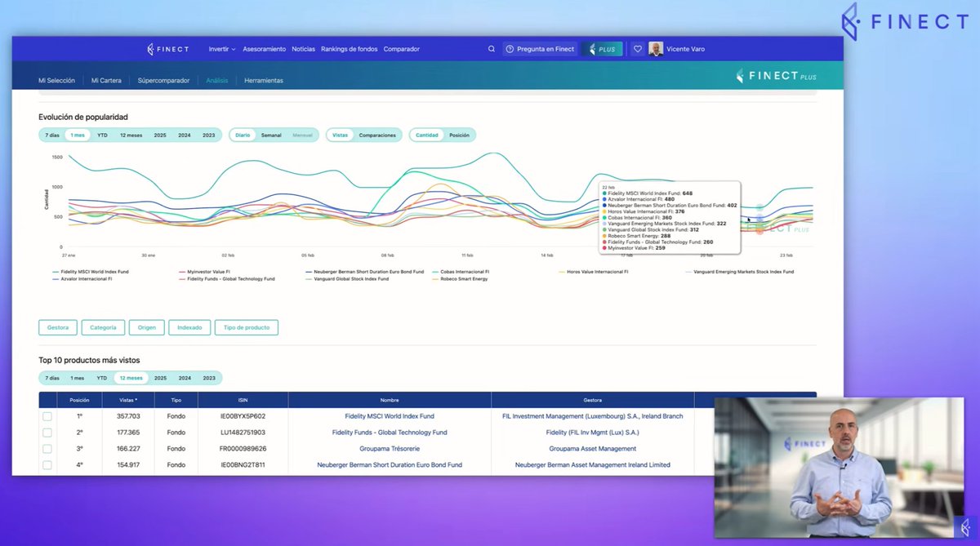Toggle Fidelity Funds Global Technology legend entry
The height and width of the screenshot is (546, 980).
pyautogui.click(x=226, y=279)
